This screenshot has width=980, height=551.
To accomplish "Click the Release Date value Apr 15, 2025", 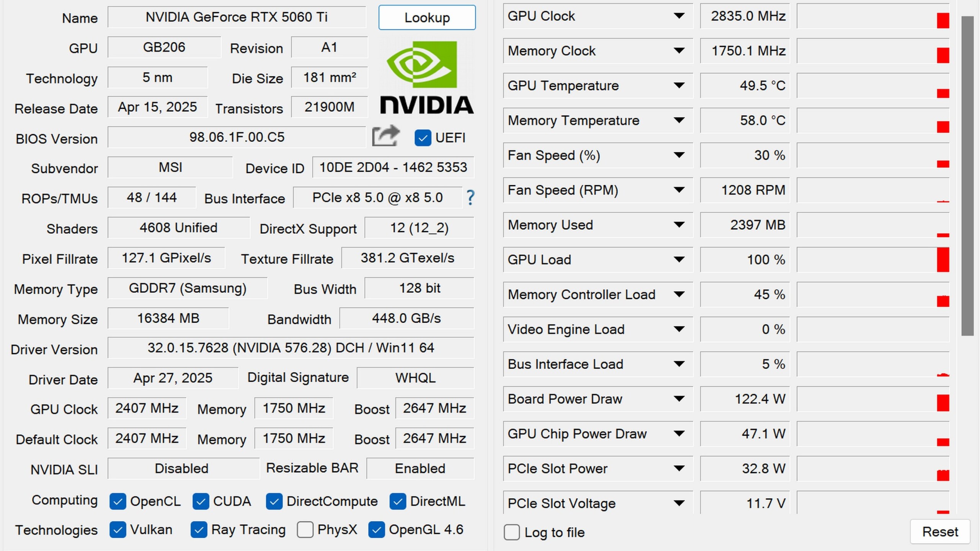I will coord(158,108).
